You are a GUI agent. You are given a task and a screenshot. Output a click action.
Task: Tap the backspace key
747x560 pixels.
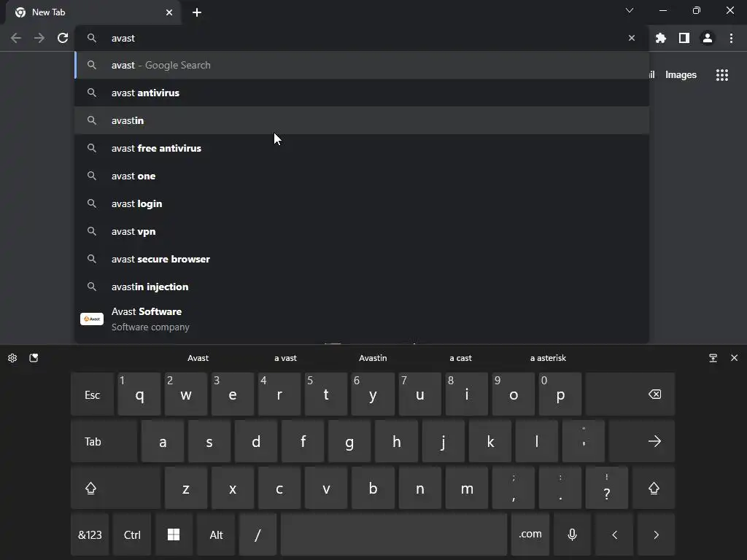tap(630, 394)
